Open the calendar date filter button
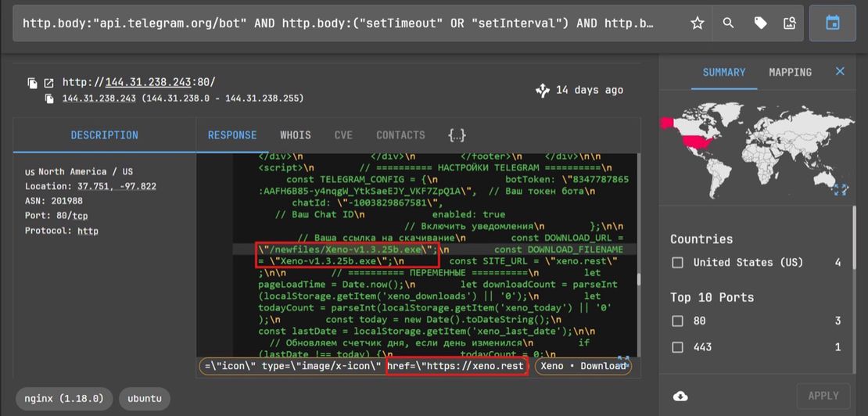Image resolution: width=868 pixels, height=416 pixels. tap(832, 23)
